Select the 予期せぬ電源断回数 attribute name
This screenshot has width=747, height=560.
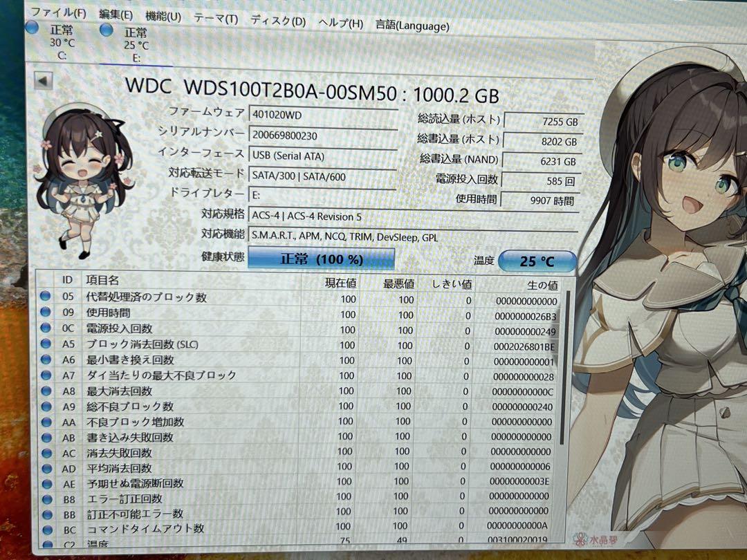136,483
